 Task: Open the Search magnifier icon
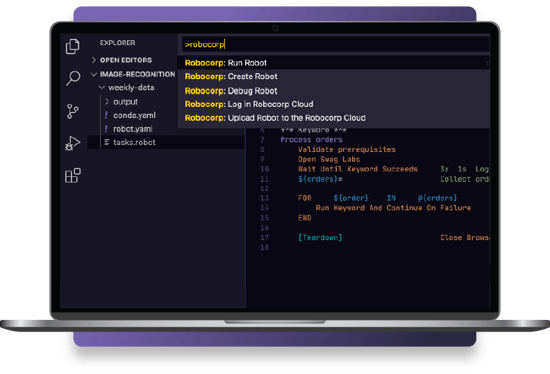(73, 78)
